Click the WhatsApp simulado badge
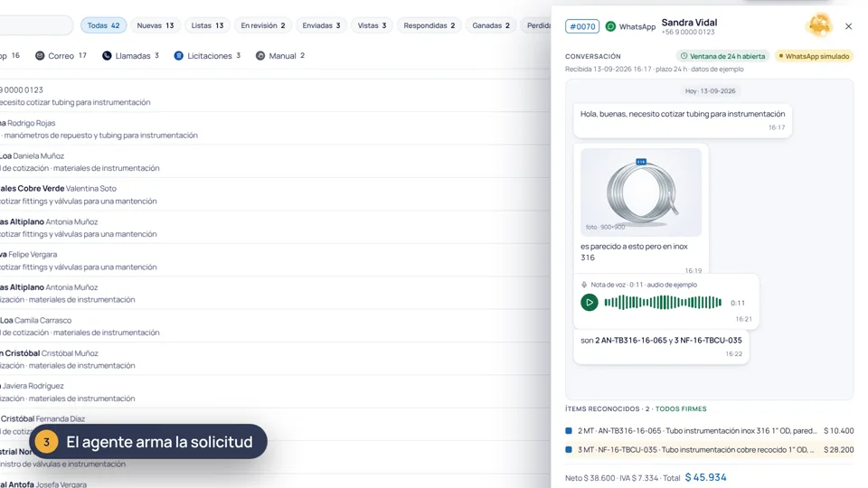 point(813,56)
